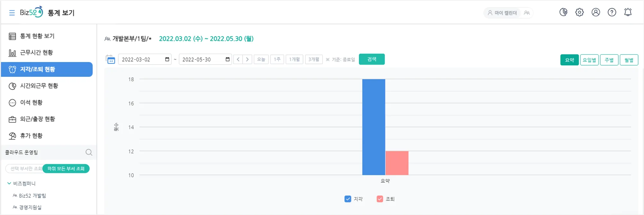Select Biz52 개발팀 in department tree

point(32,196)
